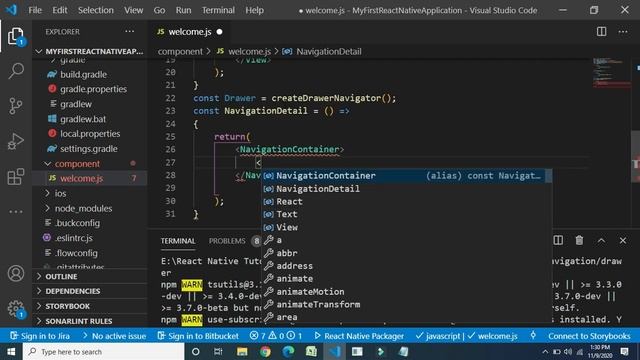Maximize the terminal panel size
Viewport: 640px width, 360px height.
pos(601,240)
